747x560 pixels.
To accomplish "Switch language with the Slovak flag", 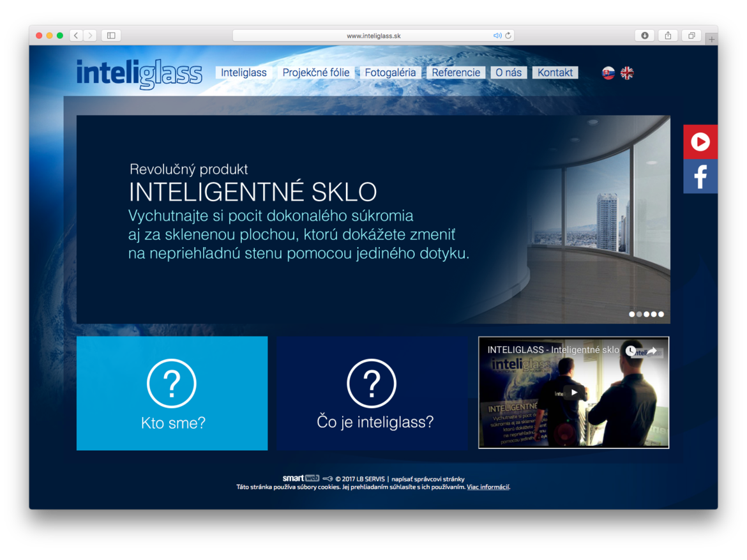I will click(x=608, y=73).
